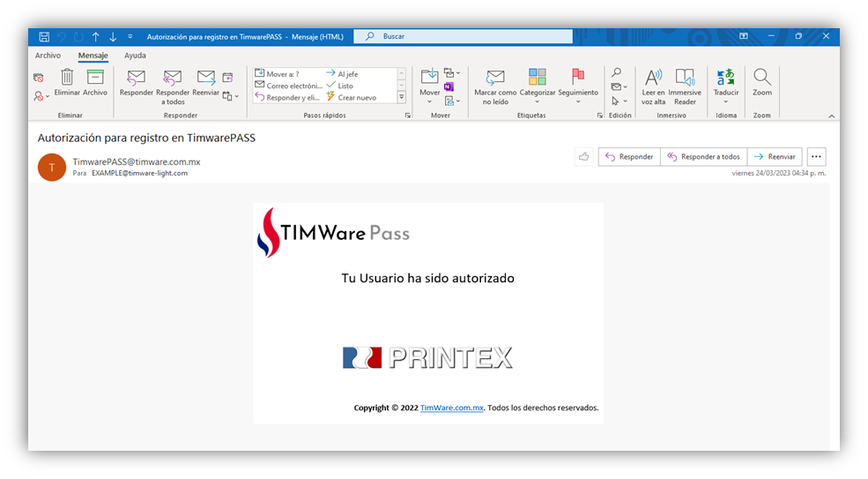This screenshot has height=479, width=868.
Task: Select the 'Correo electróni...' quick step
Action: pos(288,86)
